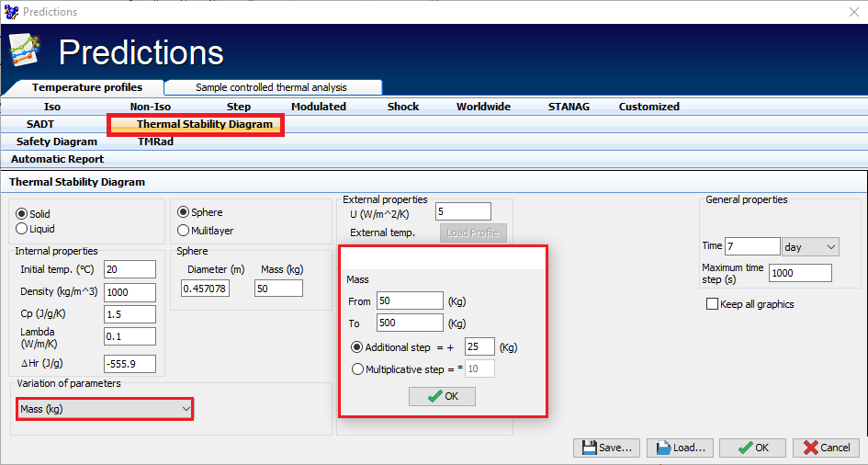Select the Multilayer geometry option
This screenshot has width=868, height=465.
[x=184, y=231]
